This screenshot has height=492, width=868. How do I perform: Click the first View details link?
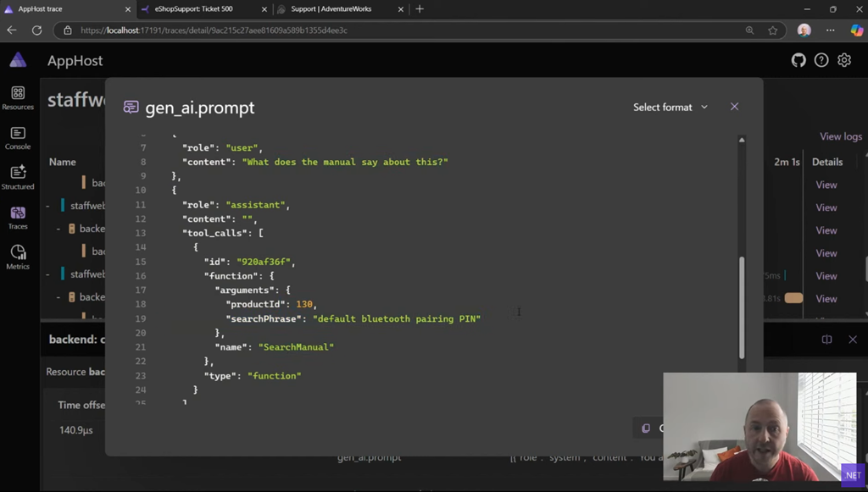click(x=826, y=185)
